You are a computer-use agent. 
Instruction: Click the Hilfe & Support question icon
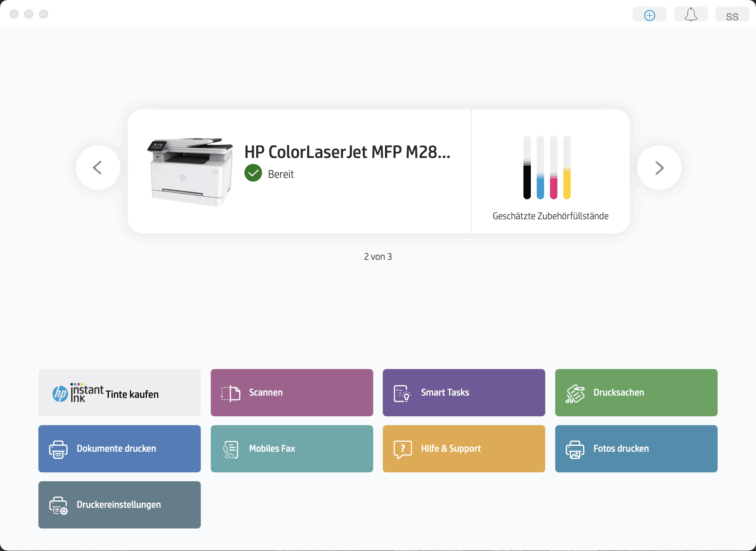point(403,450)
